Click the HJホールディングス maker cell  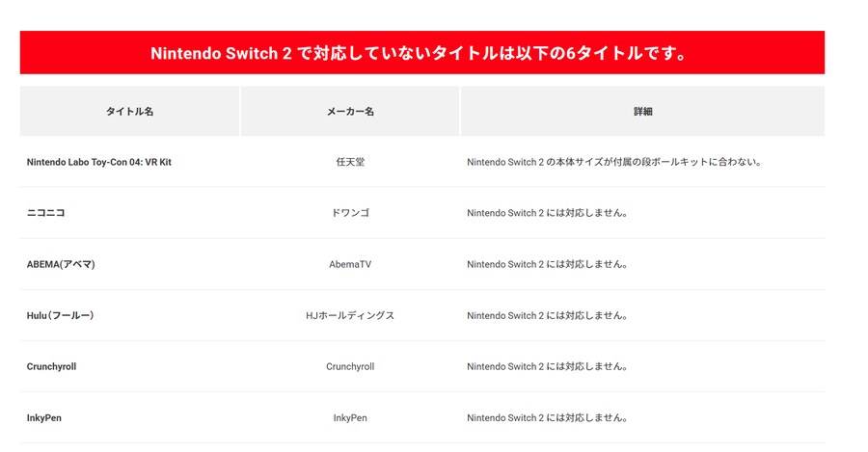350,315
